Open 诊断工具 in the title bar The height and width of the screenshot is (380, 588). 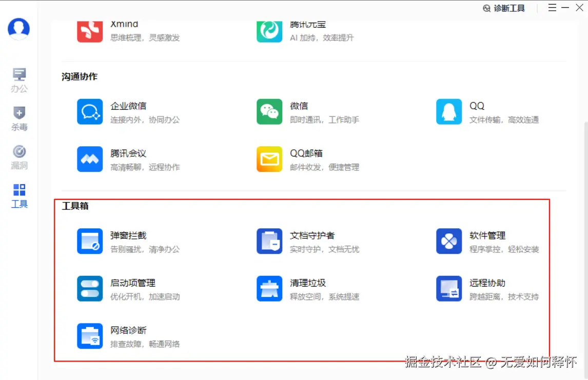pos(504,8)
